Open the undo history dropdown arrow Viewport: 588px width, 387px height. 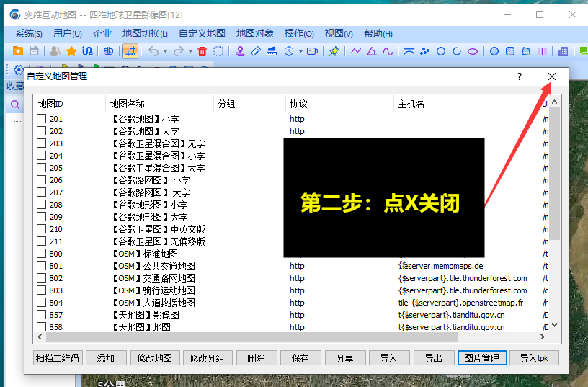(x=165, y=52)
